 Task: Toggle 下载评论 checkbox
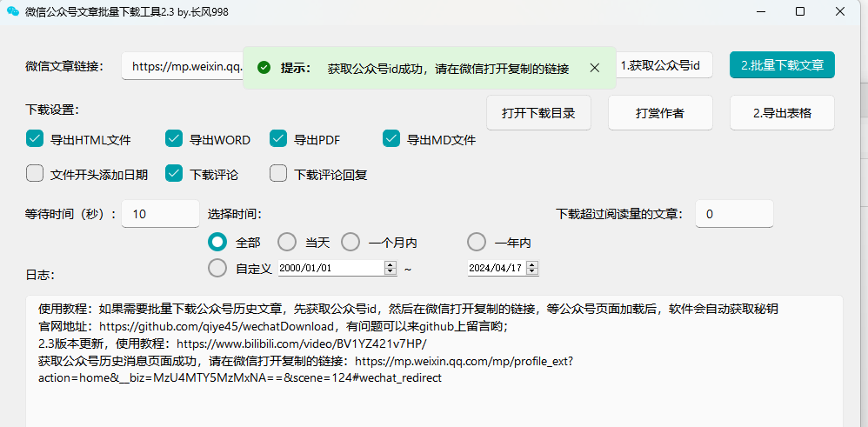pyautogui.click(x=174, y=174)
